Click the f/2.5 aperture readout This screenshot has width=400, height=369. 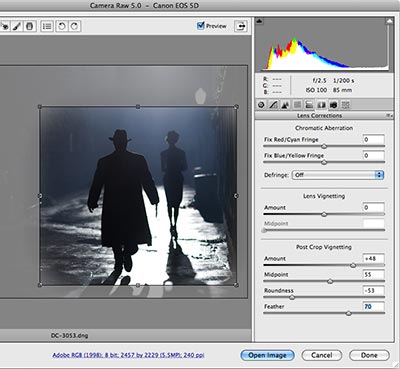point(319,81)
